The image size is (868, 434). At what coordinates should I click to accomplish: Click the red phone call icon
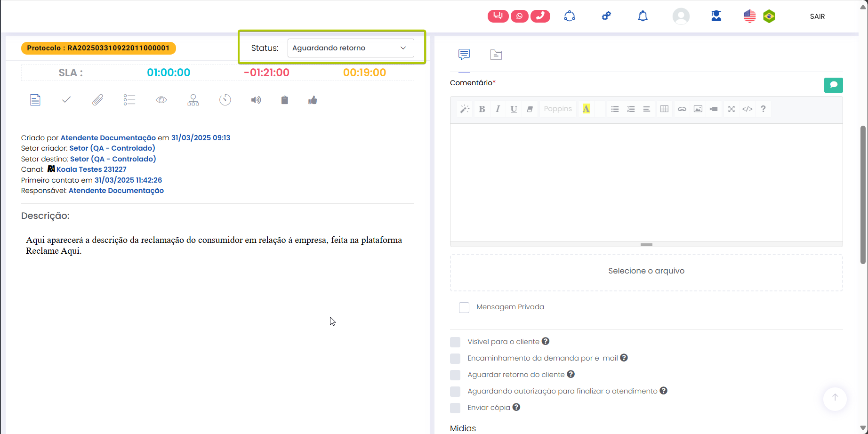coord(540,16)
